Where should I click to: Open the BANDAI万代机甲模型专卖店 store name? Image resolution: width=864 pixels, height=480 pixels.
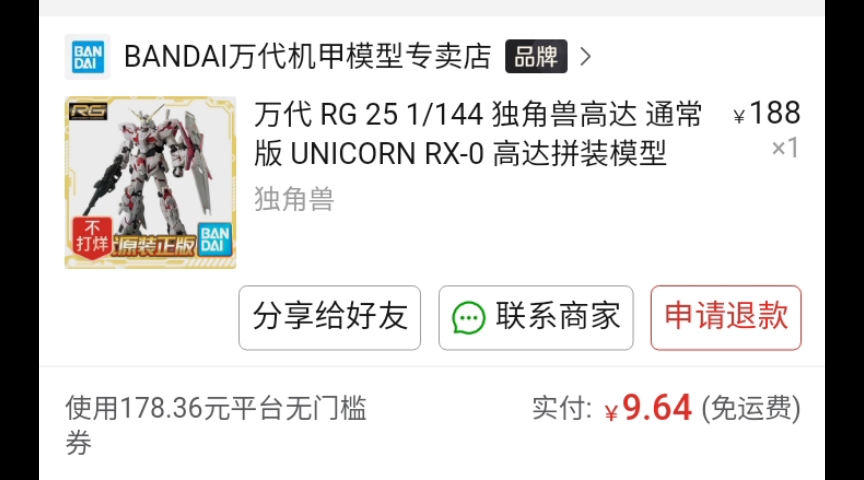point(307,56)
